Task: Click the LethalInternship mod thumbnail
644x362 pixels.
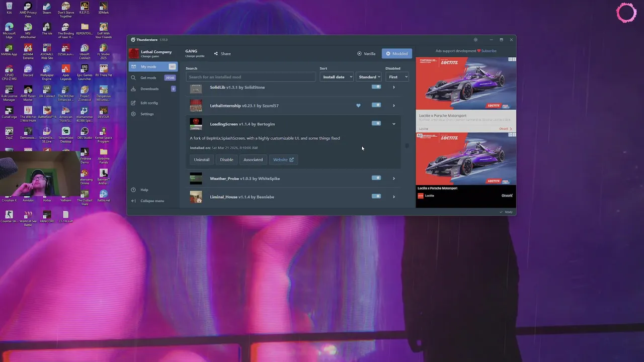Action: (x=196, y=106)
